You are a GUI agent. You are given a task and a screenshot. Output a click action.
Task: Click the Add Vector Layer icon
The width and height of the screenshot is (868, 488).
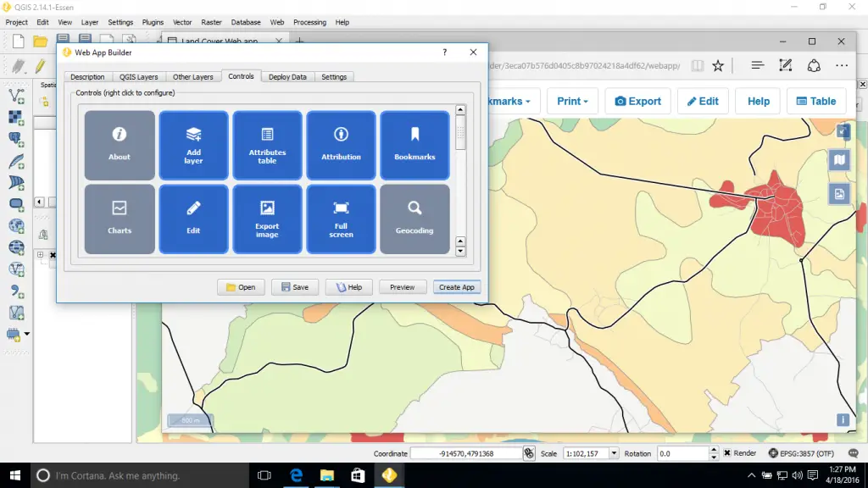click(17, 96)
